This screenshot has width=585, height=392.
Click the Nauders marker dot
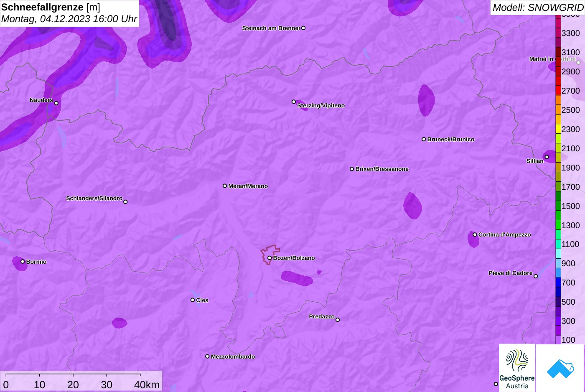pos(56,103)
